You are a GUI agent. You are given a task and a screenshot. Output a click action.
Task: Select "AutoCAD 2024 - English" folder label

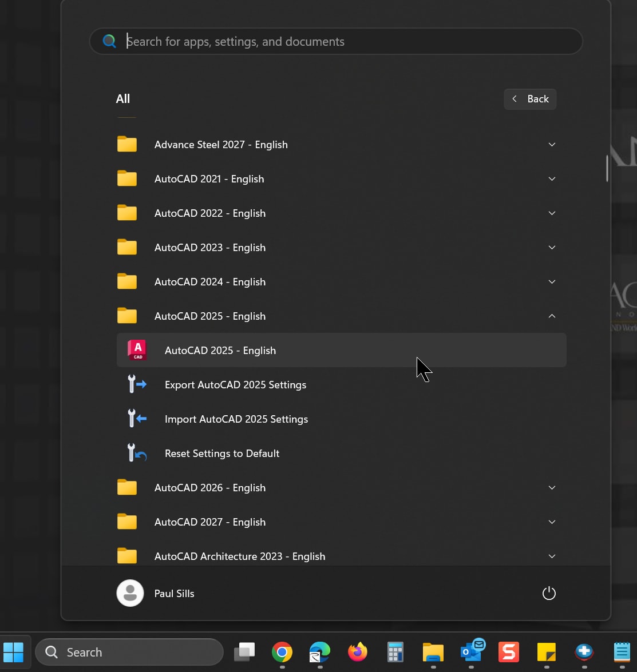[x=210, y=282]
